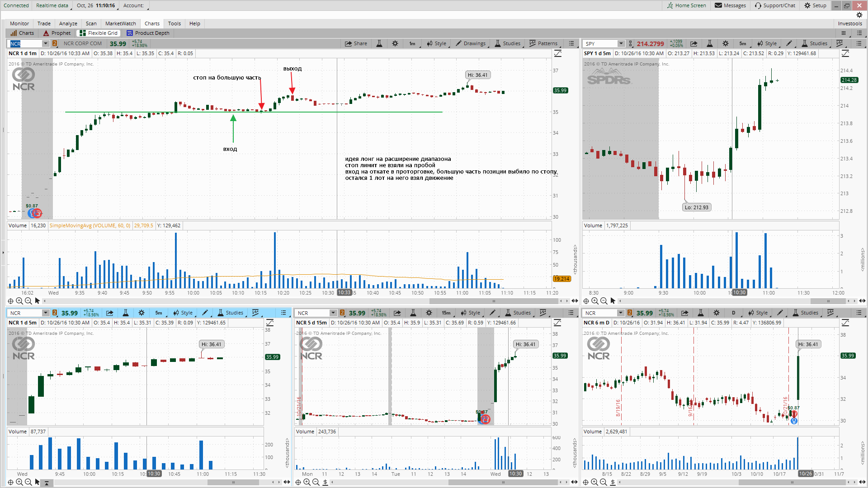Toggle price axis scale icon on NCR daily chart
868x488 pixels.
[845, 323]
